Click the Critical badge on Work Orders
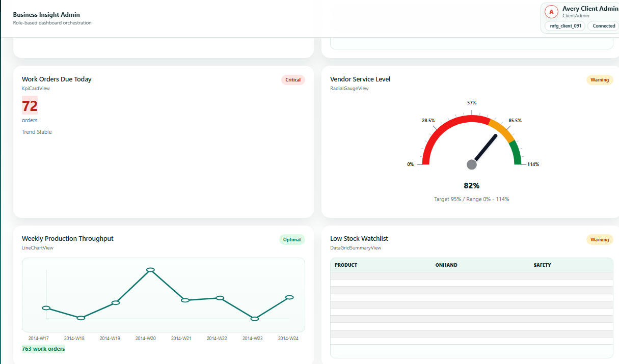The image size is (619, 364). coord(293,80)
